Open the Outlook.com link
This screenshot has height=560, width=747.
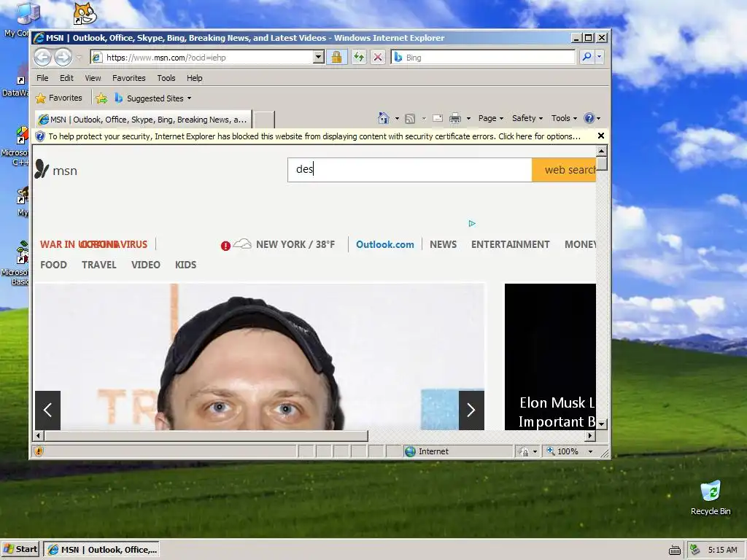[x=385, y=245]
